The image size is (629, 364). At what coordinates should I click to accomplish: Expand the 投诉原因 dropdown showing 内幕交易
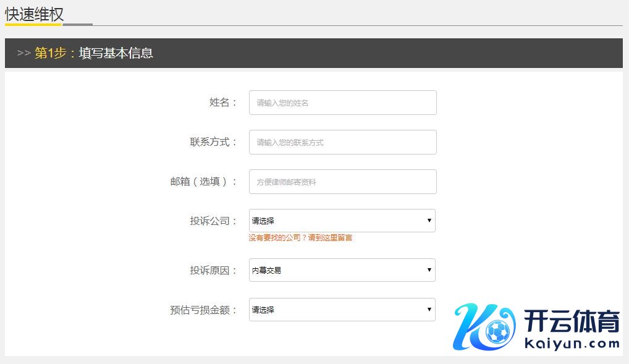click(342, 270)
